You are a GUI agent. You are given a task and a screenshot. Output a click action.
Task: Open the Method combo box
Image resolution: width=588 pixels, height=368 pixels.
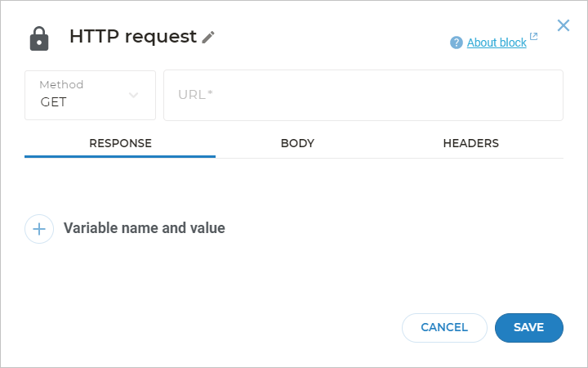[x=90, y=95]
